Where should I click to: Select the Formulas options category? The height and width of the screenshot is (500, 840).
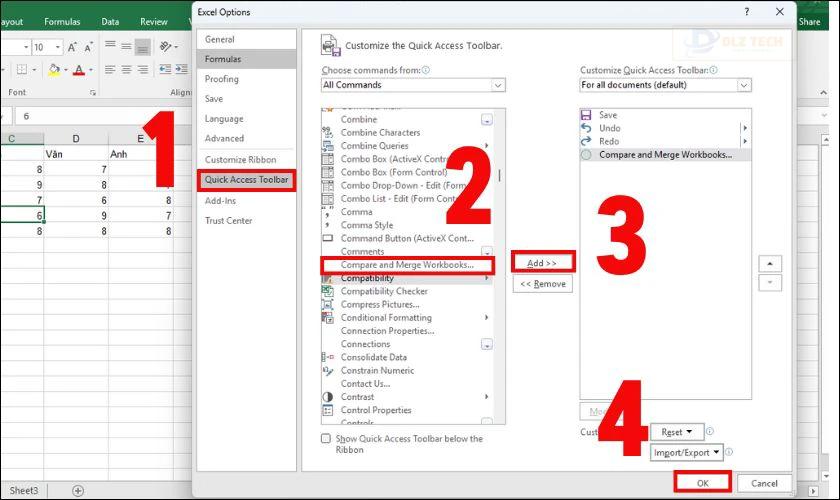pyautogui.click(x=246, y=59)
